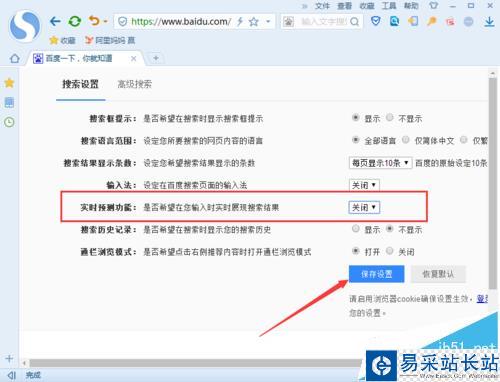Open history clock icon in the sidebar

tap(9, 122)
